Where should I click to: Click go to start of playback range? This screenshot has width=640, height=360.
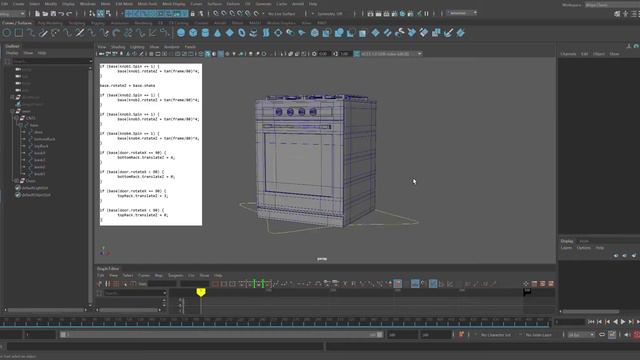(x=591, y=322)
